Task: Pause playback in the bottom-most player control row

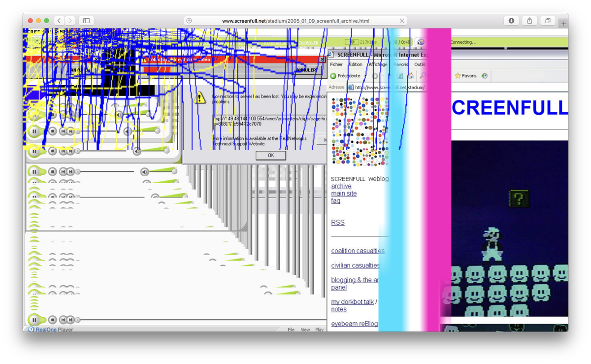Action: click(x=34, y=320)
